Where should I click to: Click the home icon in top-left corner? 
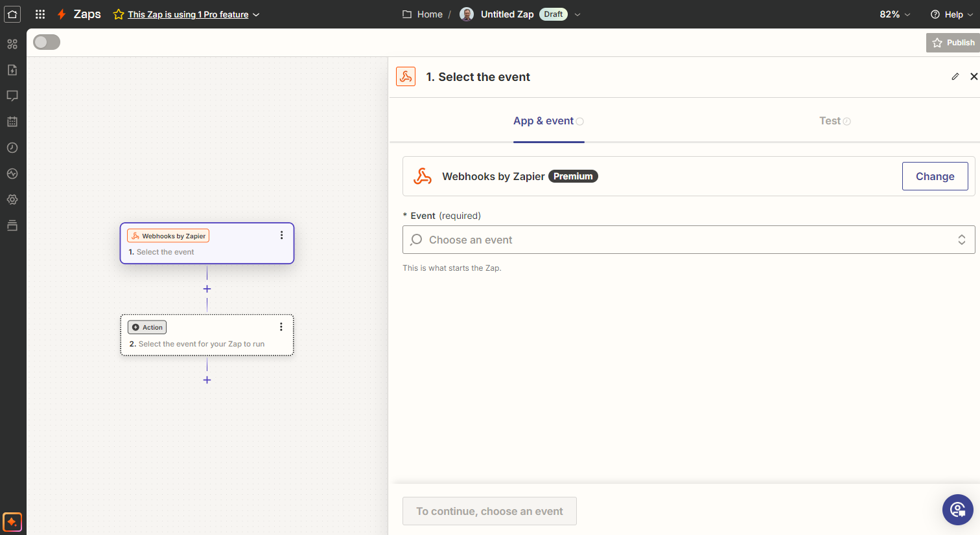pos(12,14)
